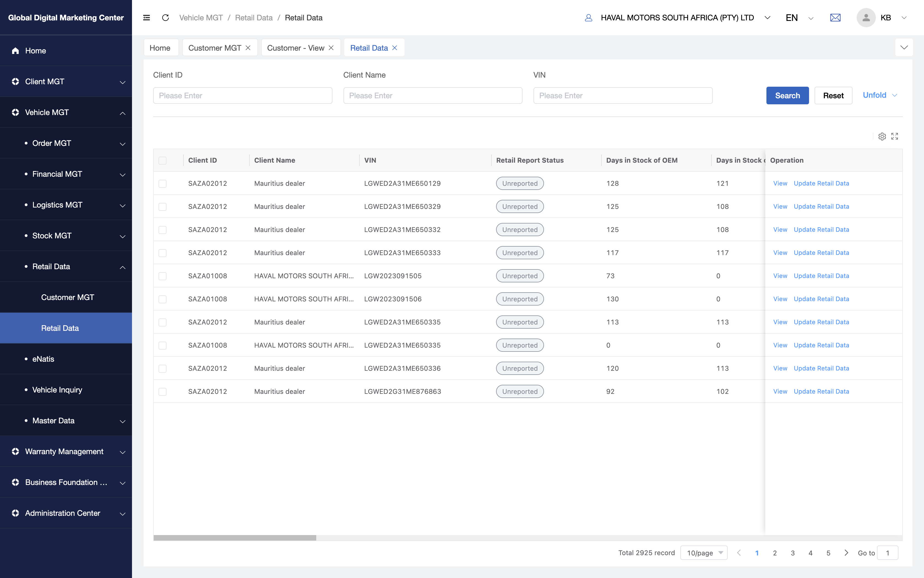924x578 pixels.
Task: Expand the Stock MGT submenu
Action: 123,237
